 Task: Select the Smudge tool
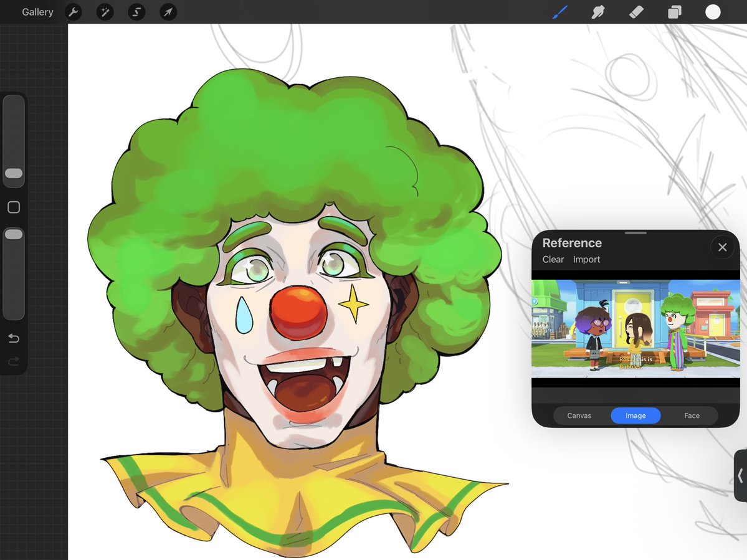click(598, 12)
